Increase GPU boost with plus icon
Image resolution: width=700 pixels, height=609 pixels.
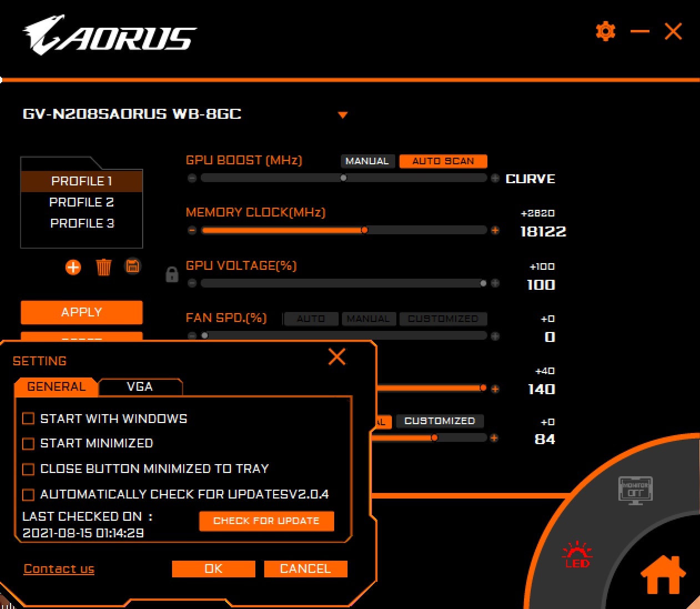click(495, 178)
